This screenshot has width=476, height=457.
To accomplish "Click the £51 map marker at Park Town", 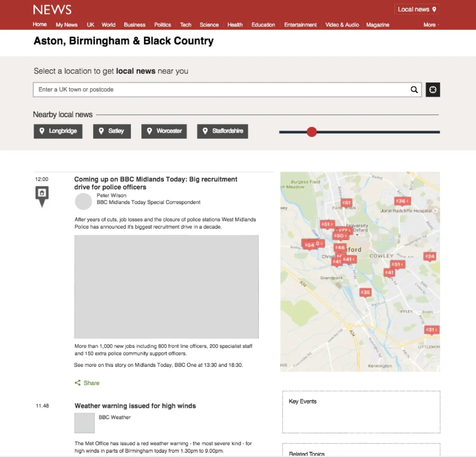I will (x=346, y=203).
